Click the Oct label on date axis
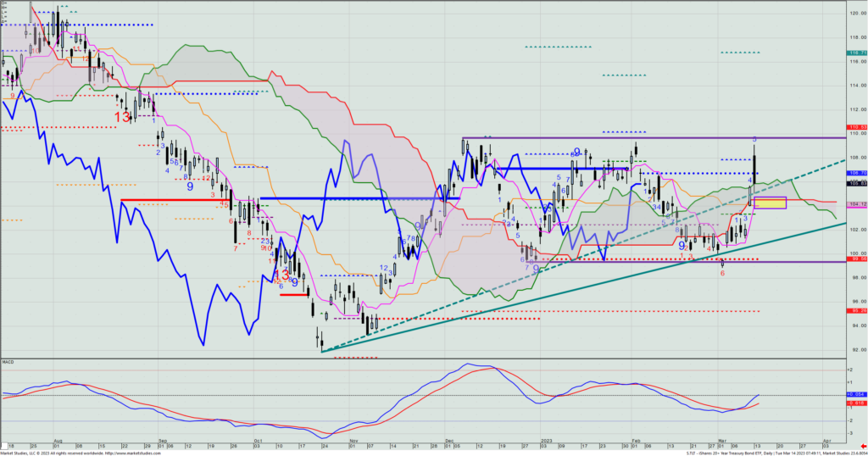 pos(257,441)
